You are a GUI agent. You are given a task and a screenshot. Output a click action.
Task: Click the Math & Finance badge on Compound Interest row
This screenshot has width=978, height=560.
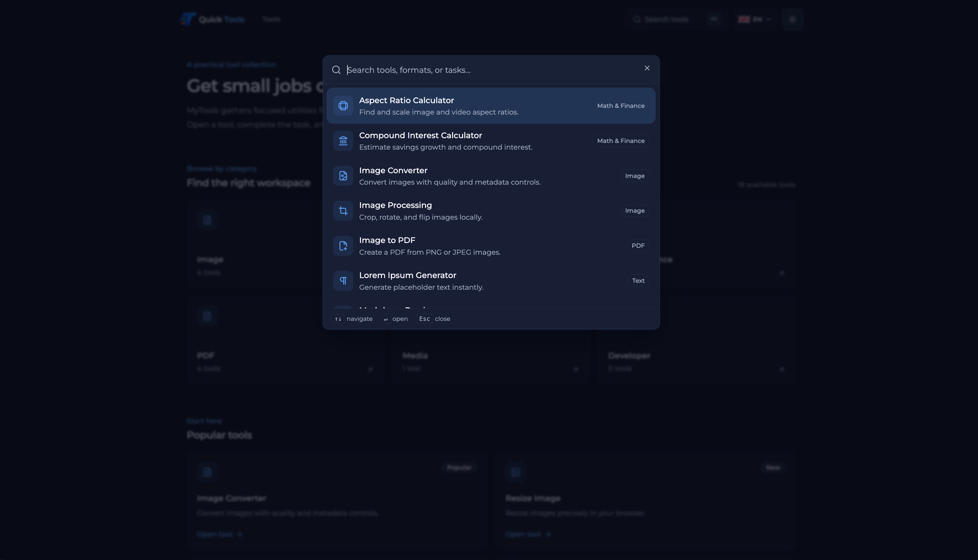click(621, 141)
